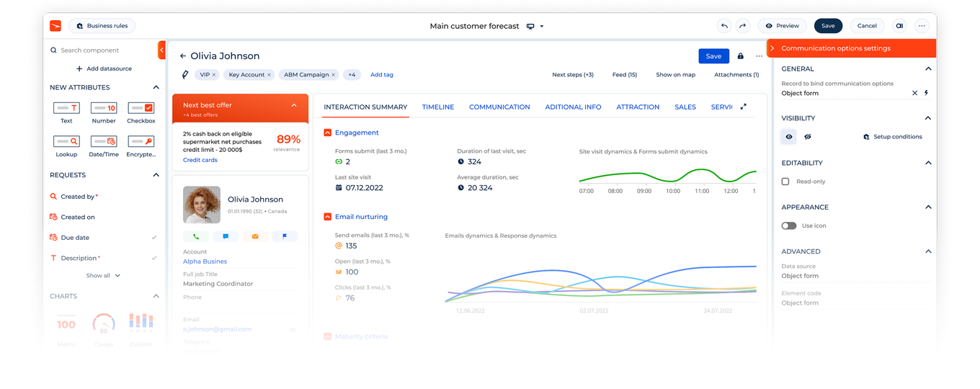Click the redo arrow icon
The height and width of the screenshot is (389, 980).
click(742, 26)
